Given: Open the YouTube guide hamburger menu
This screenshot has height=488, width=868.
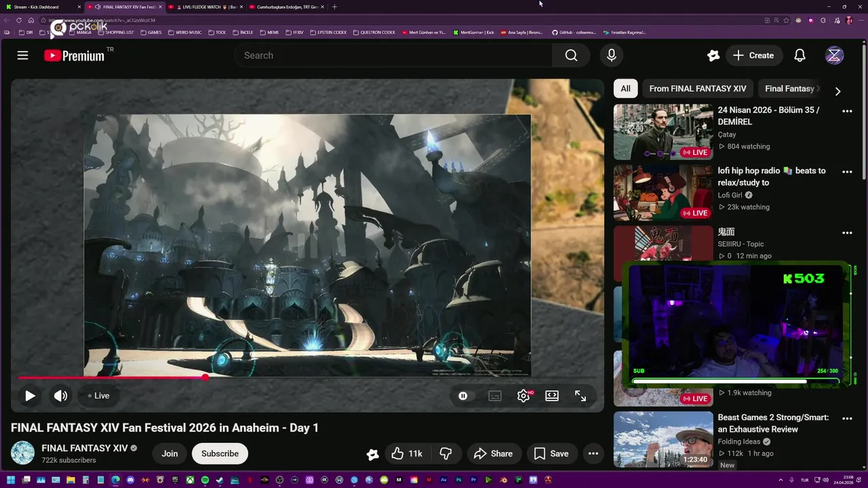Looking at the screenshot, I should (22, 56).
